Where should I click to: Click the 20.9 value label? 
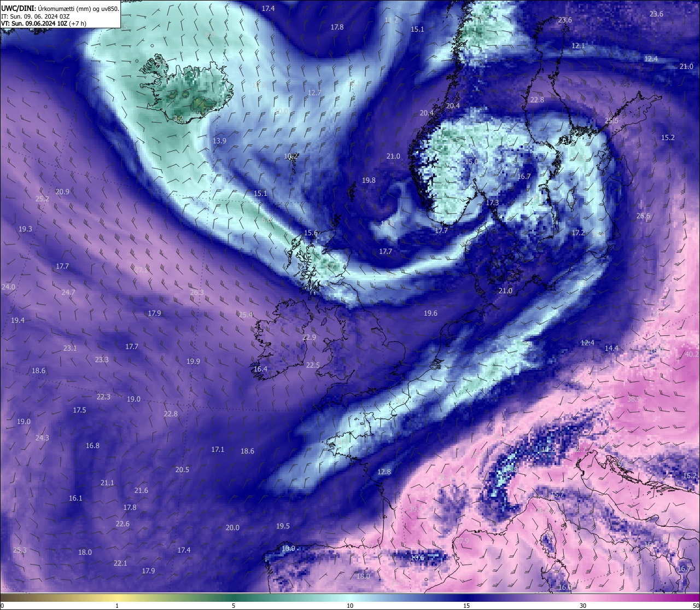[62, 192]
